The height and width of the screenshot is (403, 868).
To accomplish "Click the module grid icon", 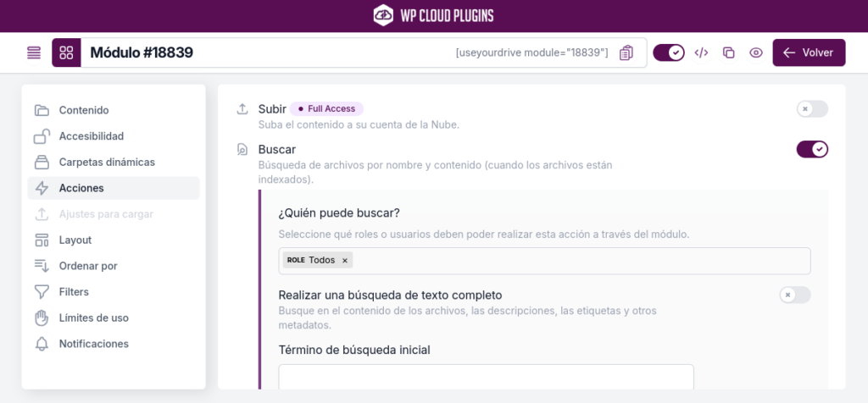I will point(66,53).
